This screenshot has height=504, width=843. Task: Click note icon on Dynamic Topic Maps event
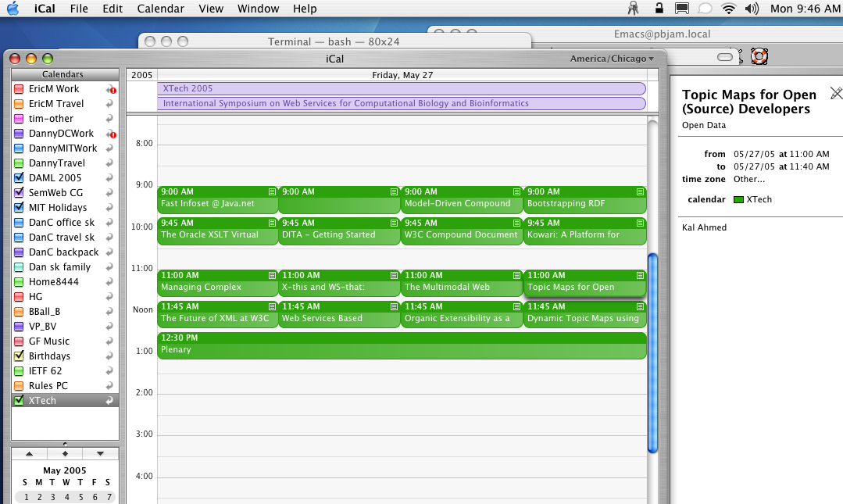point(640,306)
